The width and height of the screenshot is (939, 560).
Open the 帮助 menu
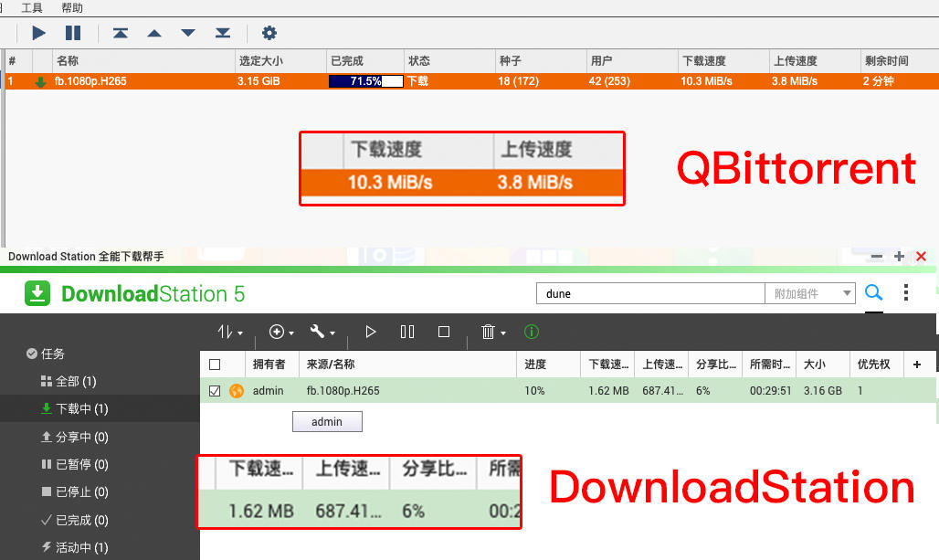click(72, 8)
